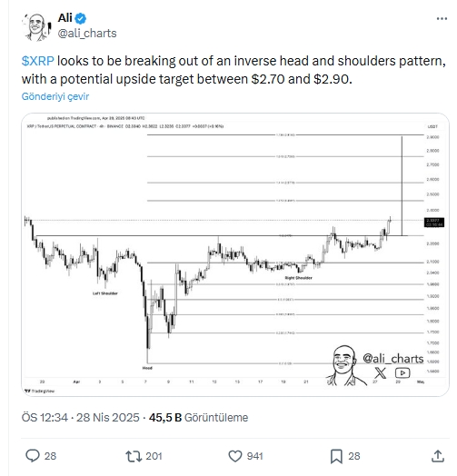Click the 941 likes count

254,456
